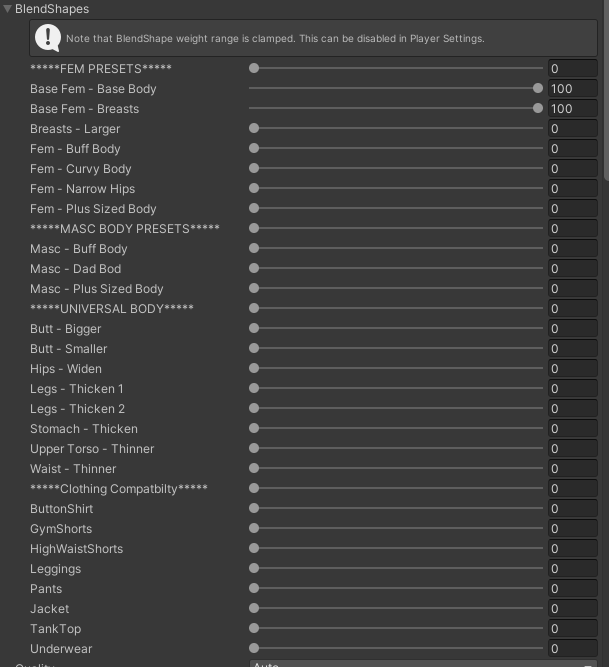
Task: Click the Butt - Bigger slider handle
Action: tap(254, 329)
